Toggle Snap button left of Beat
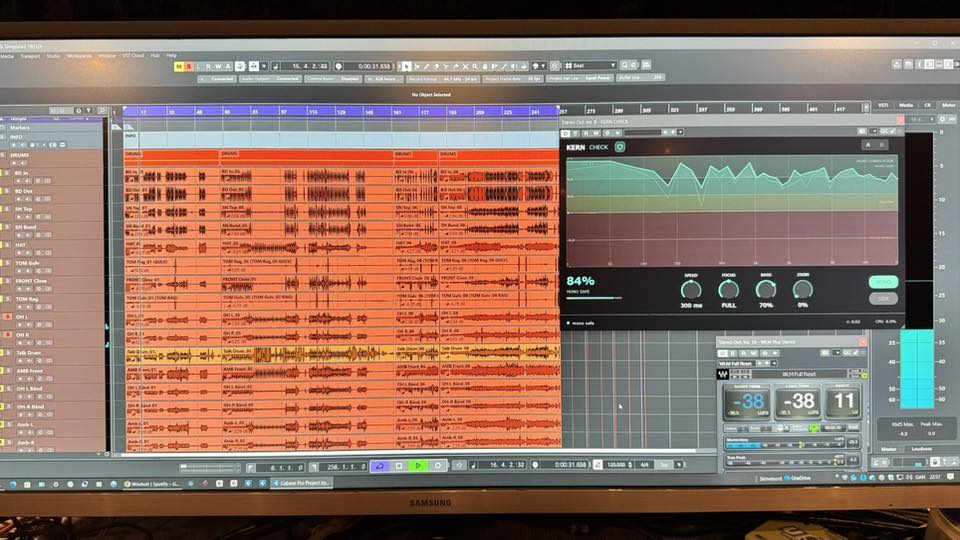Screen dimensions: 960x540 (554, 66)
